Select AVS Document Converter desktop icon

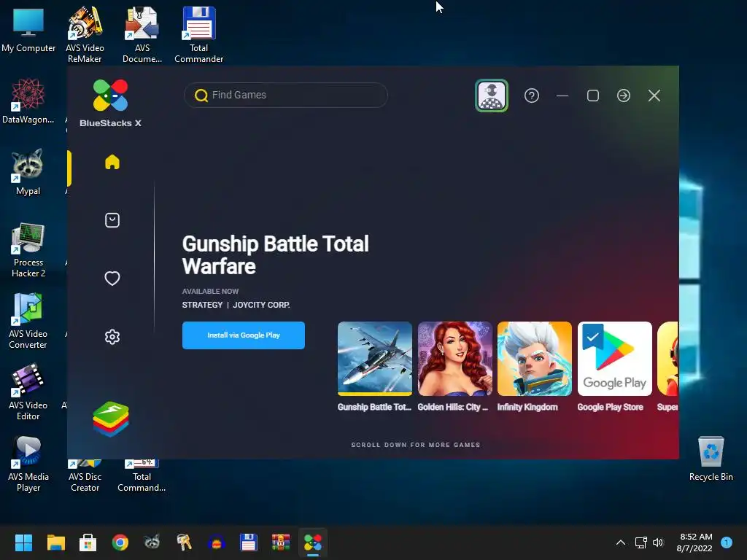coord(142,34)
